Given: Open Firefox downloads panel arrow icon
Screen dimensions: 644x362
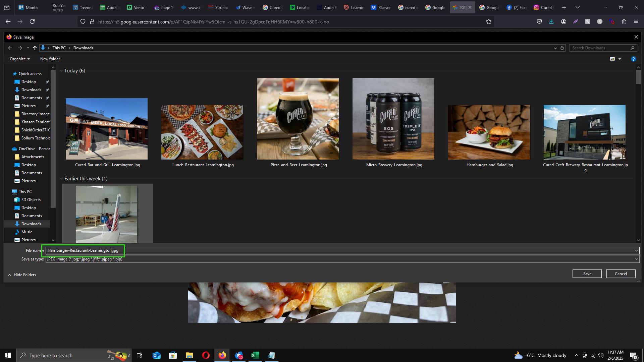Looking at the screenshot, I should [551, 22].
